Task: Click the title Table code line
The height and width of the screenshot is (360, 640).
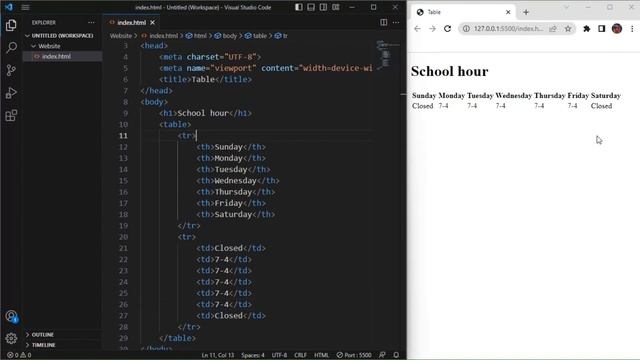Action: pyautogui.click(x=205, y=79)
